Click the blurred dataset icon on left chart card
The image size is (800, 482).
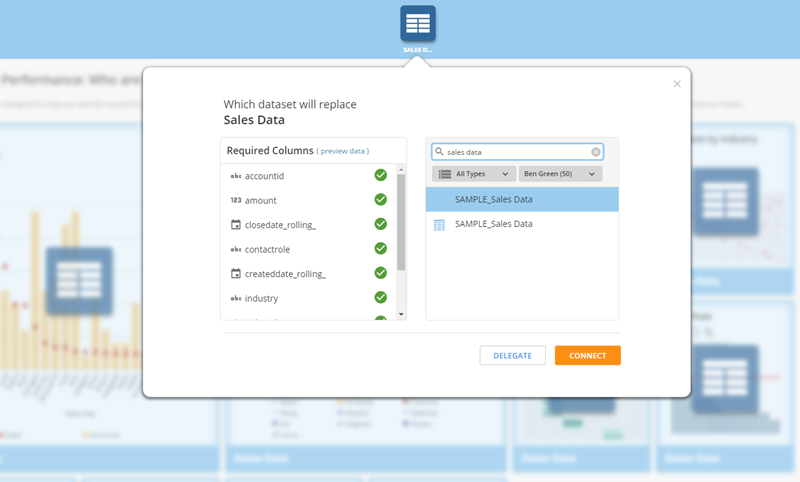79,281
